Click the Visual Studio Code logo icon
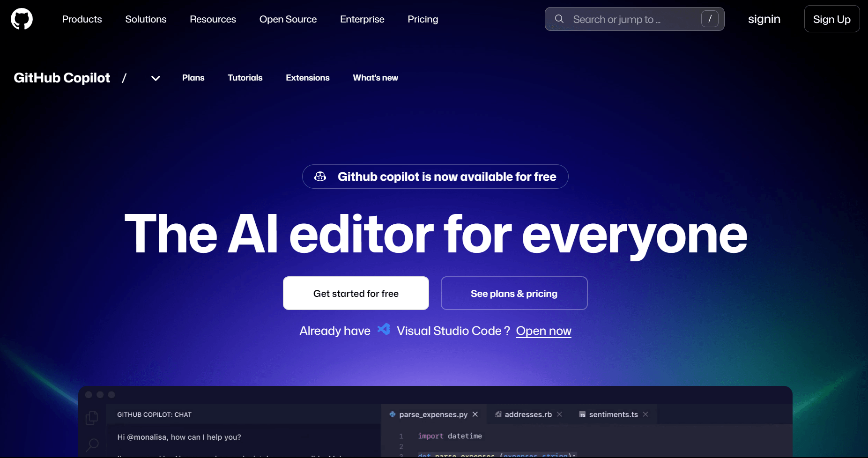 [384, 329]
